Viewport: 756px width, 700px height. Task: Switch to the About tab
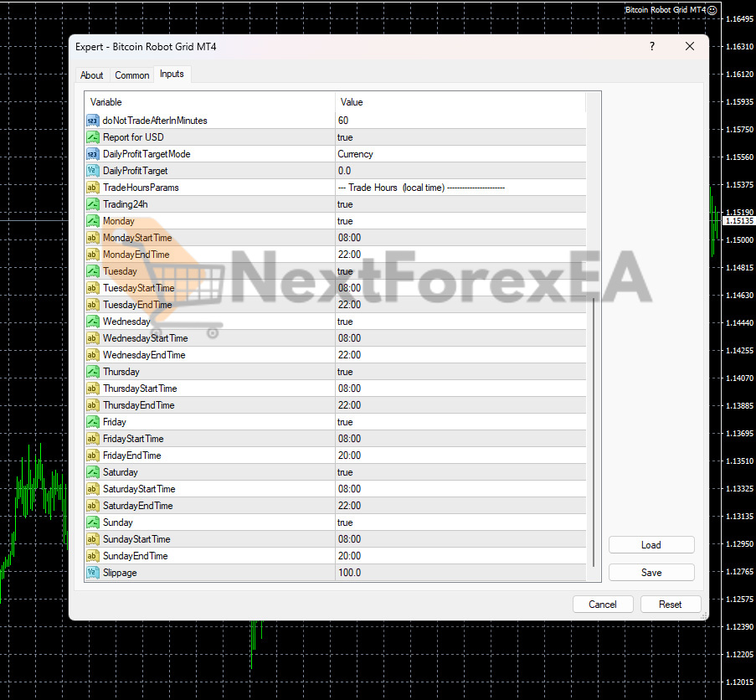92,75
